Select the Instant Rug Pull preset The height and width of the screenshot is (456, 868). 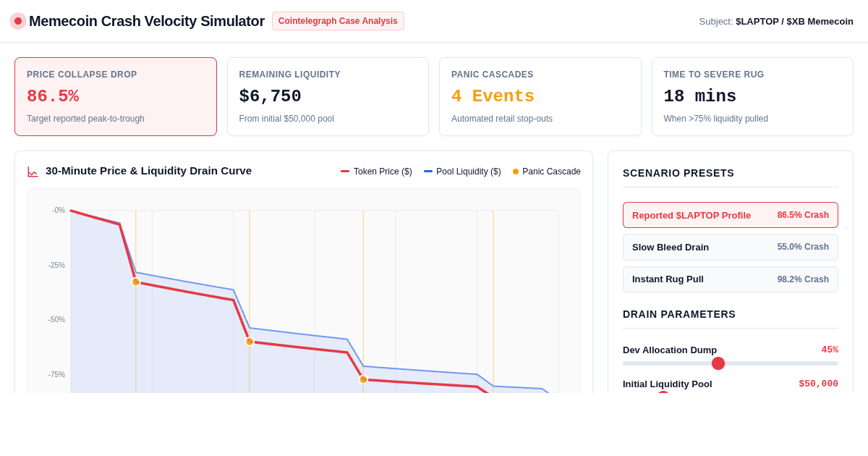[x=731, y=279]
